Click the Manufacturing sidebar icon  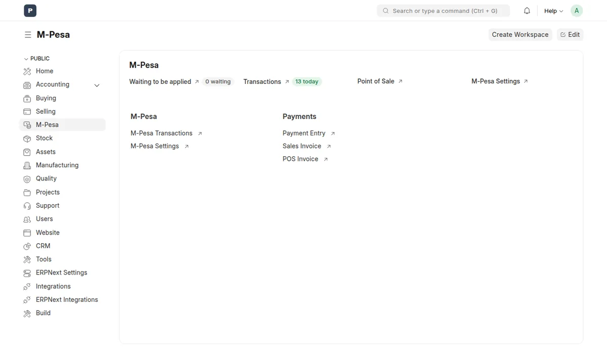(27, 165)
